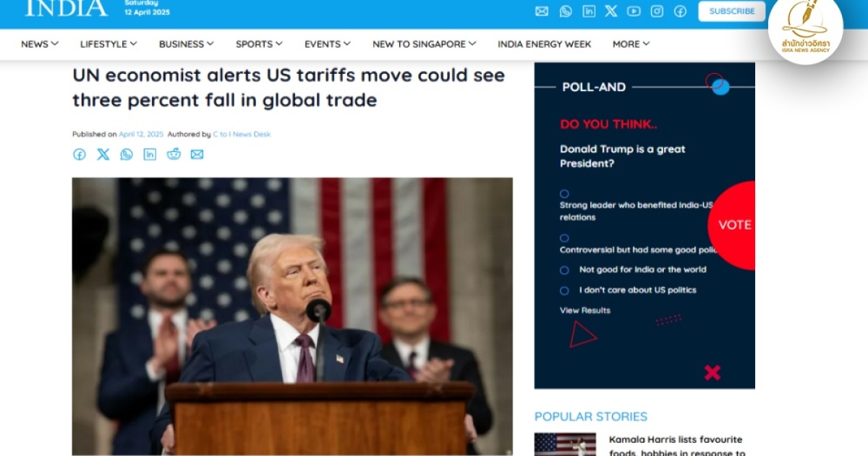Open the WhatsApp icon in the header
868x456 pixels.
pos(566,11)
